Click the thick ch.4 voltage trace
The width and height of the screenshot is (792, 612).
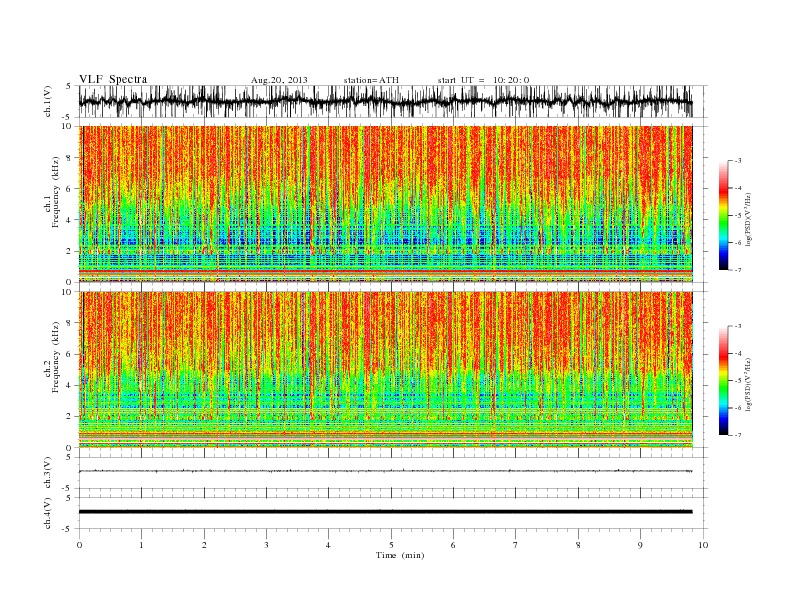385,512
